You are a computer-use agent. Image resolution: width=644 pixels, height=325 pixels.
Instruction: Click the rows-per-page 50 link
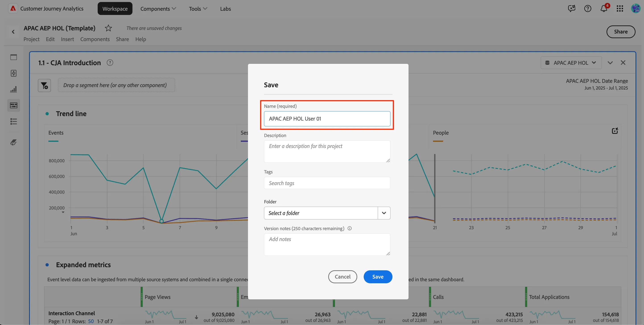[x=91, y=321]
